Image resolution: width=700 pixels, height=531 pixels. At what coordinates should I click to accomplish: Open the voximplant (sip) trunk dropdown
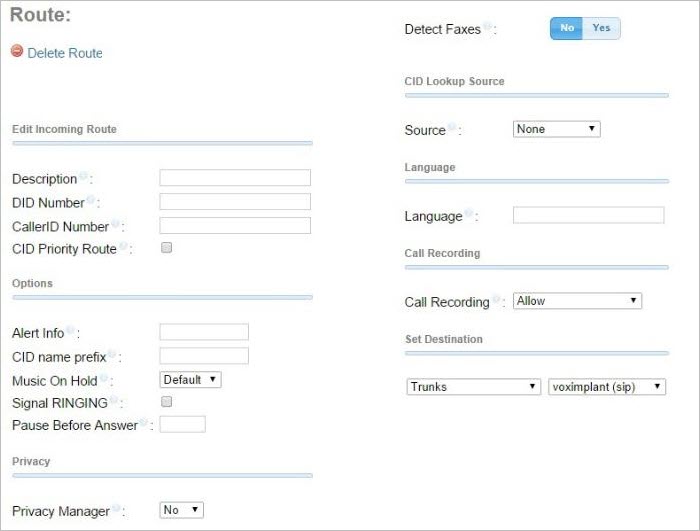(607, 387)
